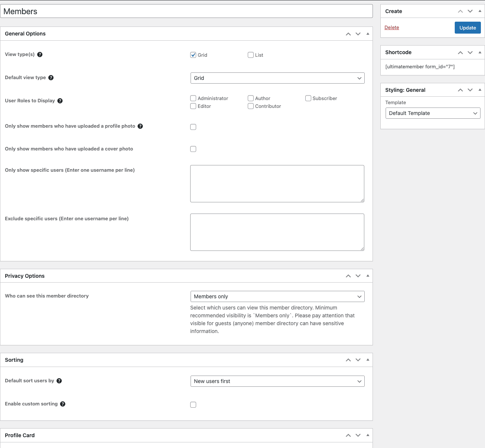Move Profile Card panel up
The image size is (485, 448).
(x=348, y=435)
